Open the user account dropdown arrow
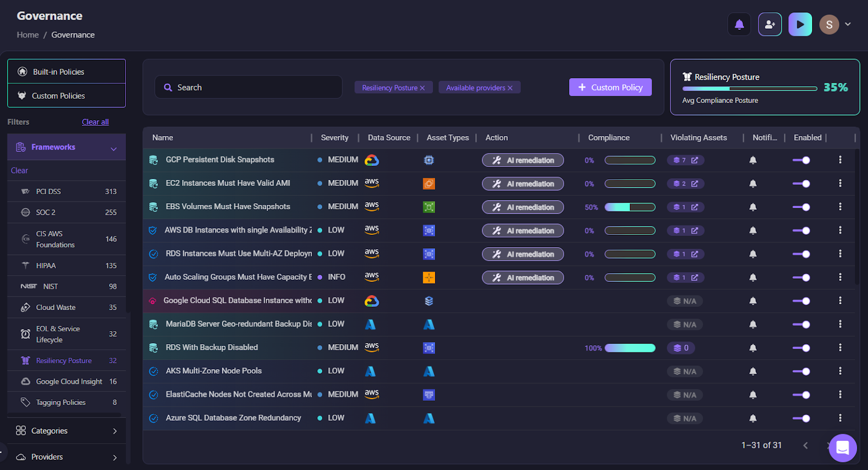This screenshot has height=470, width=868. tap(848, 24)
